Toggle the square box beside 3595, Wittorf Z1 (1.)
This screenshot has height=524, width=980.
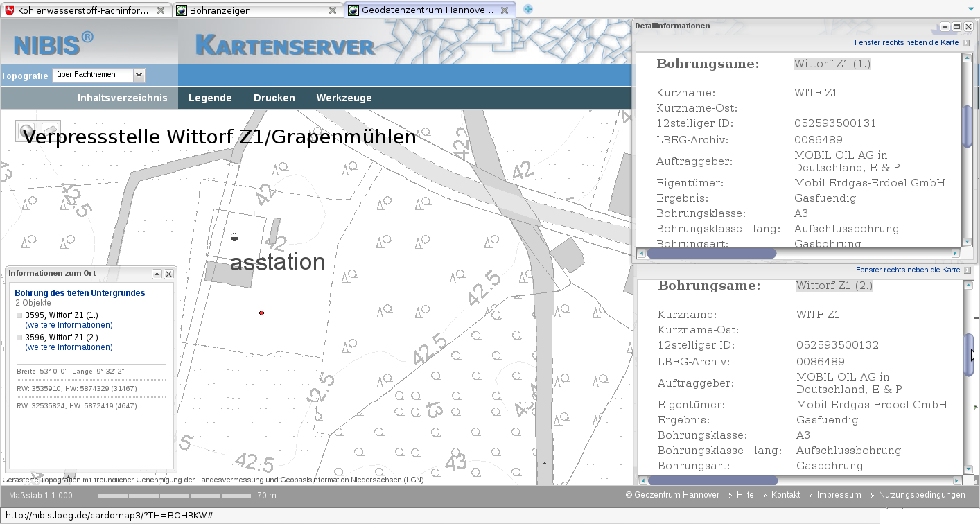pyautogui.click(x=19, y=315)
